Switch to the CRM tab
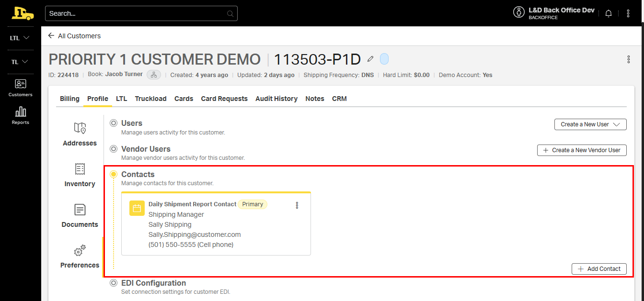Viewport: 644px width, 301px height. (x=339, y=99)
